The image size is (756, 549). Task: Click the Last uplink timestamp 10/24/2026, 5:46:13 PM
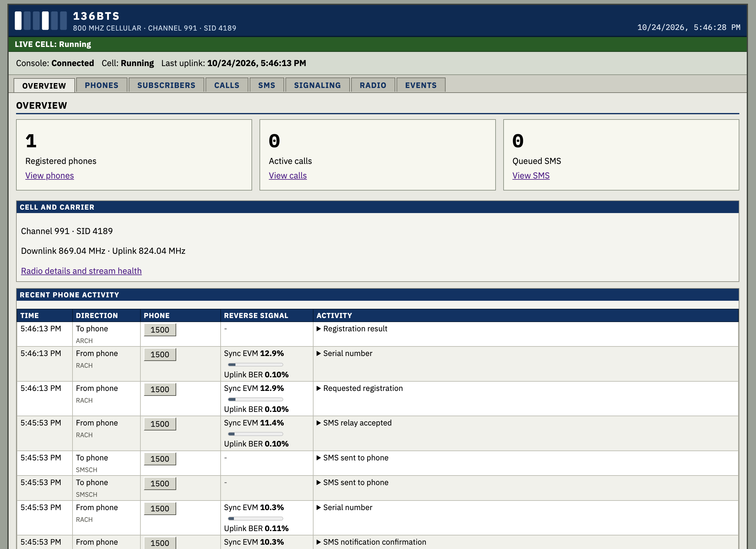(256, 63)
